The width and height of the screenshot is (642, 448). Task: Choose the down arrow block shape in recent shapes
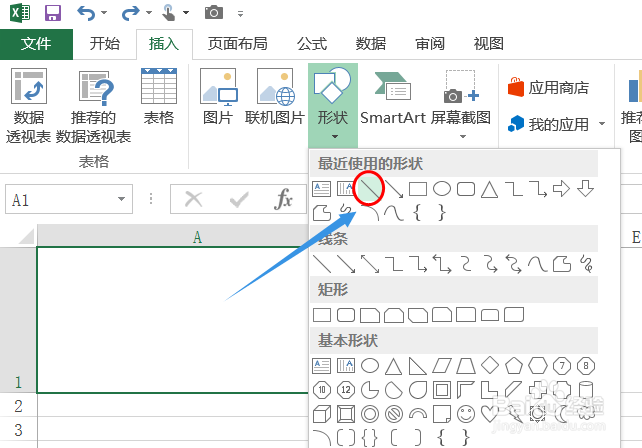(585, 189)
